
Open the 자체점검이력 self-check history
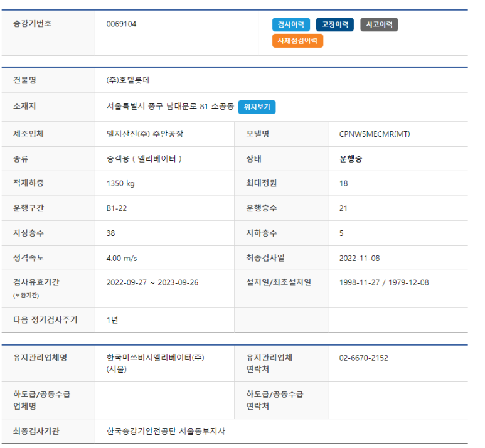[297, 41]
